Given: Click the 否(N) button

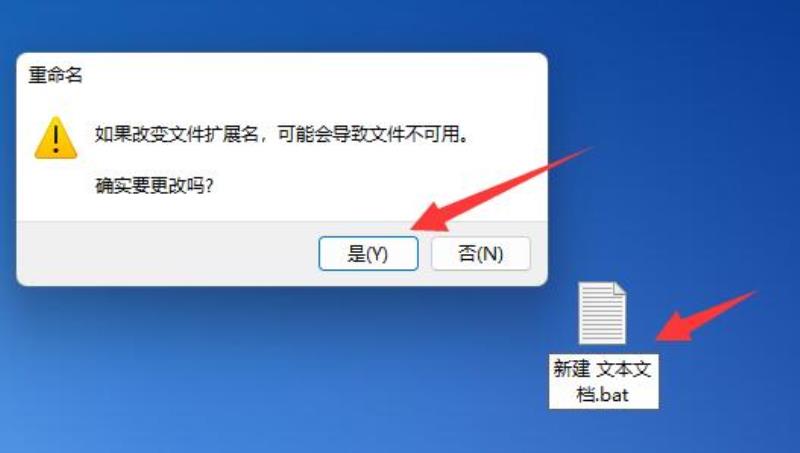Looking at the screenshot, I should click(481, 254).
